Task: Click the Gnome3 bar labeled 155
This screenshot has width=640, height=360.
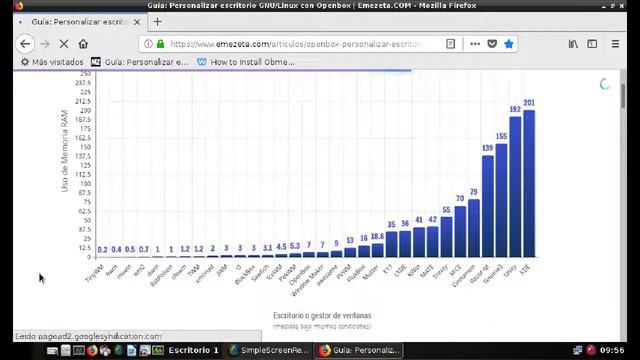Action: click(501, 200)
